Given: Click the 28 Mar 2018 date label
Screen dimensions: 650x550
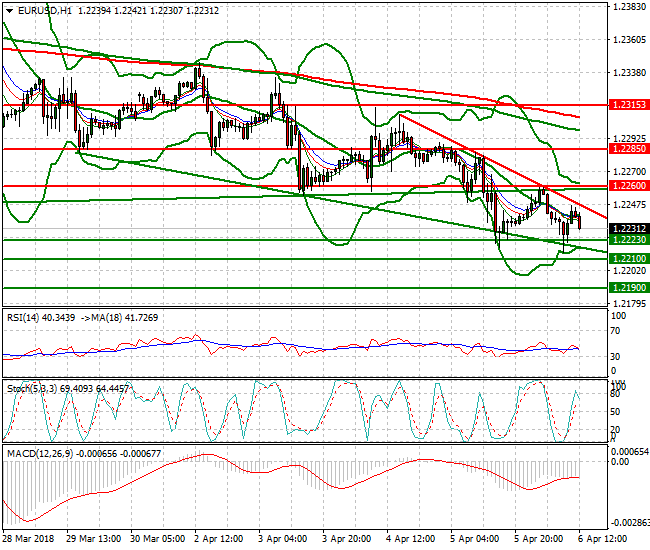Looking at the screenshot, I should 28,539.
